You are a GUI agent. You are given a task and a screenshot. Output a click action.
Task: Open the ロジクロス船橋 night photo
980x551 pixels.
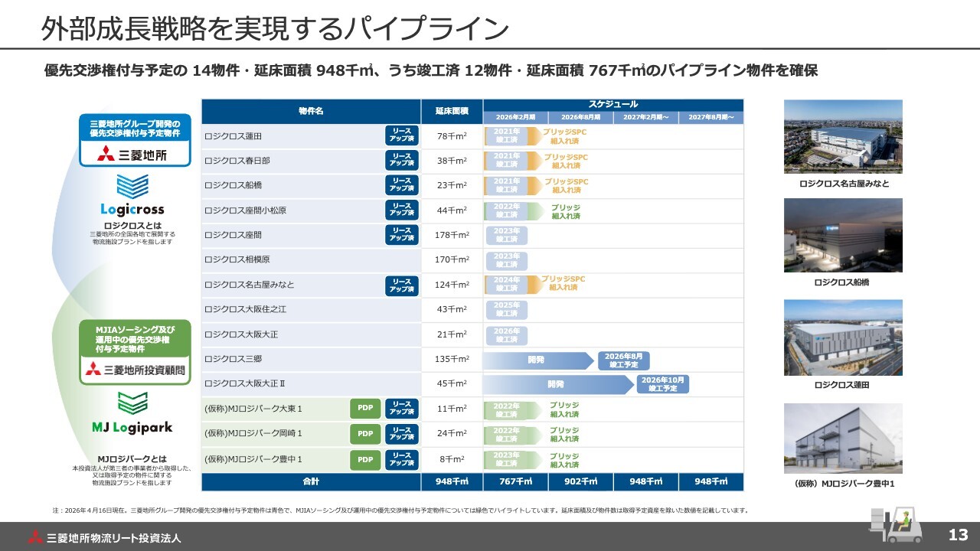click(x=843, y=235)
